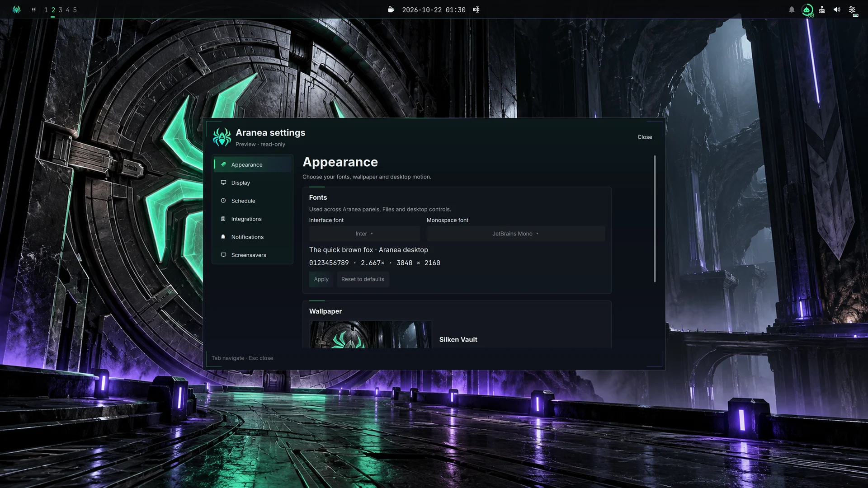Click the Display monitor icon in sidebar
Image resolution: width=868 pixels, height=488 pixels.
tap(223, 183)
